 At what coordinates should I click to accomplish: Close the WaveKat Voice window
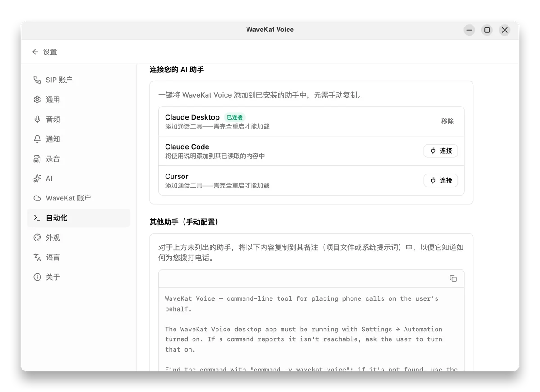[x=504, y=30]
